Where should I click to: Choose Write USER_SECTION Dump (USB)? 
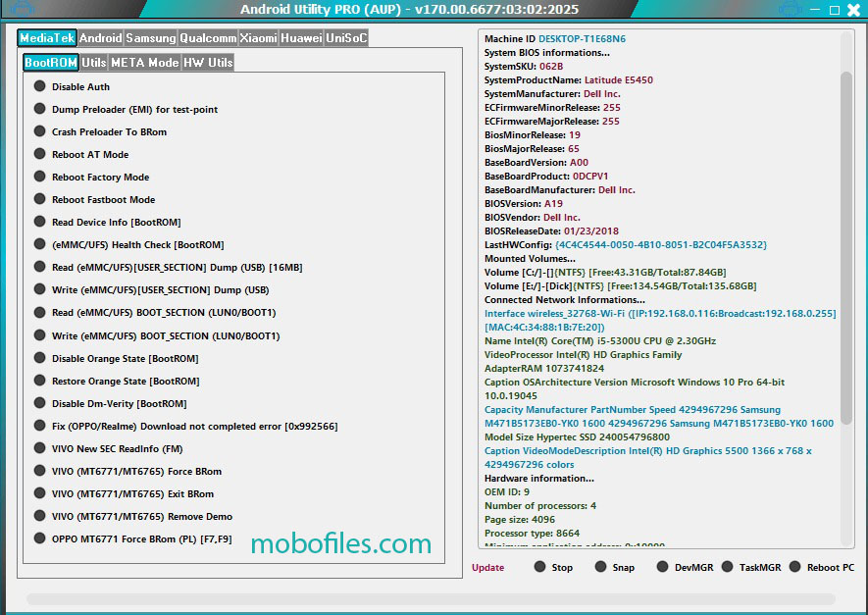152,290
